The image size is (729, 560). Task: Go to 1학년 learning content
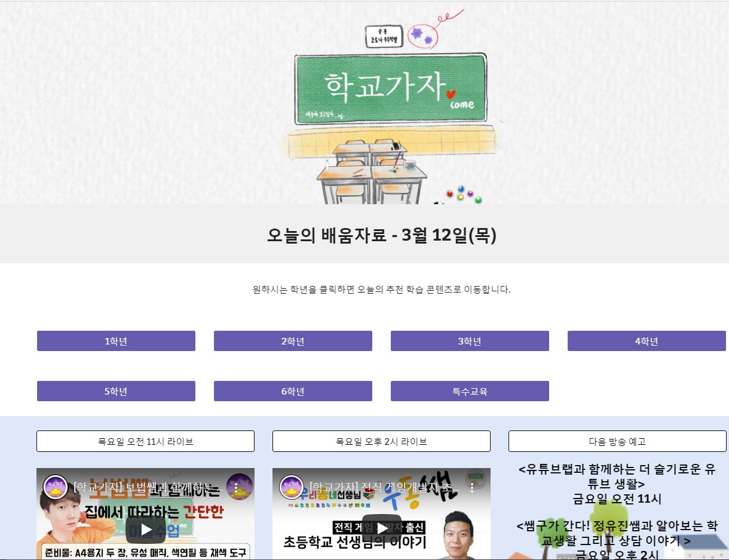click(116, 341)
